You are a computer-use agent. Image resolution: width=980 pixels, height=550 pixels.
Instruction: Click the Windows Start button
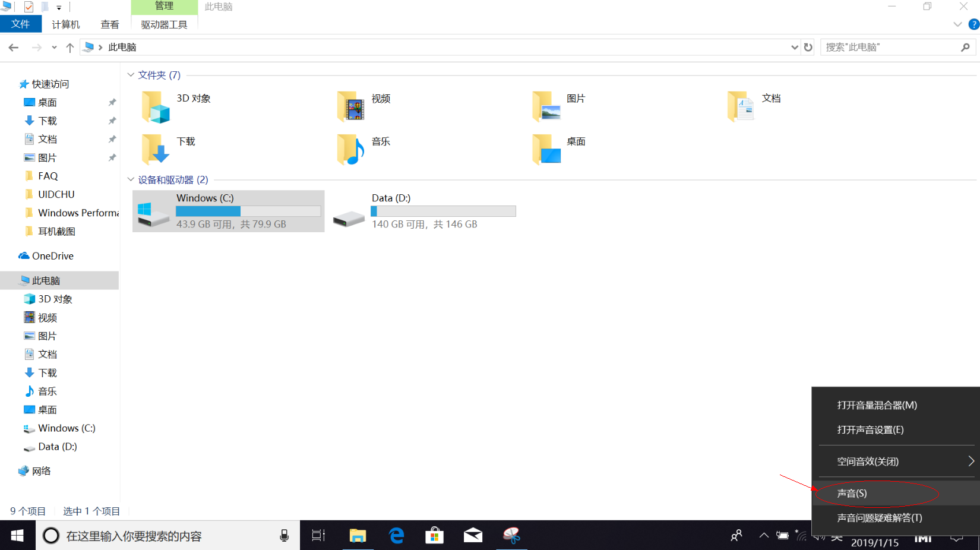pos(17,536)
